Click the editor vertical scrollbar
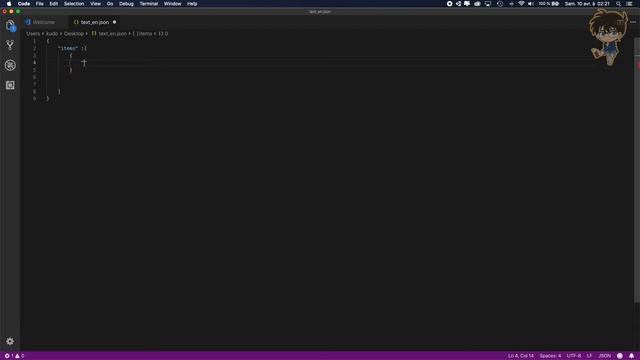The height and width of the screenshot is (360, 640). [637, 169]
